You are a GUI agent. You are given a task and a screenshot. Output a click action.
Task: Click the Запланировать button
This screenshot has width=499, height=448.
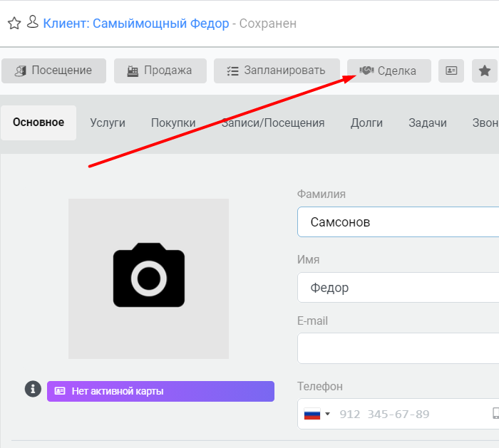pos(277,71)
